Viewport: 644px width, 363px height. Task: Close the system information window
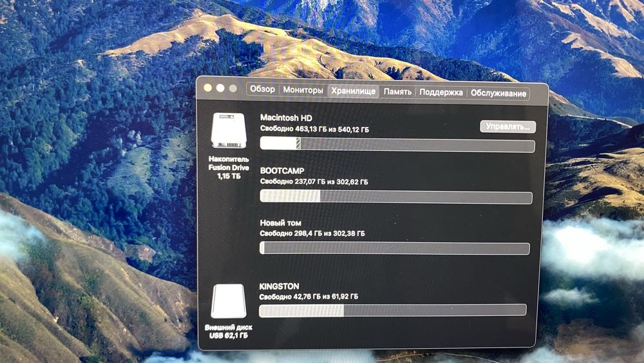point(208,88)
